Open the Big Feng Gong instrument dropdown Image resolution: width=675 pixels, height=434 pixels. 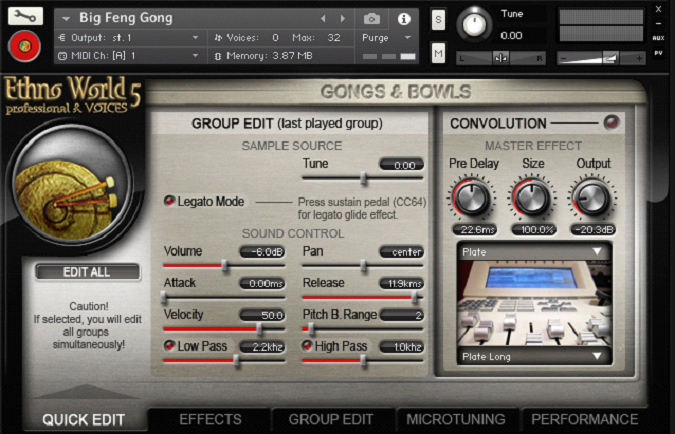[66, 19]
